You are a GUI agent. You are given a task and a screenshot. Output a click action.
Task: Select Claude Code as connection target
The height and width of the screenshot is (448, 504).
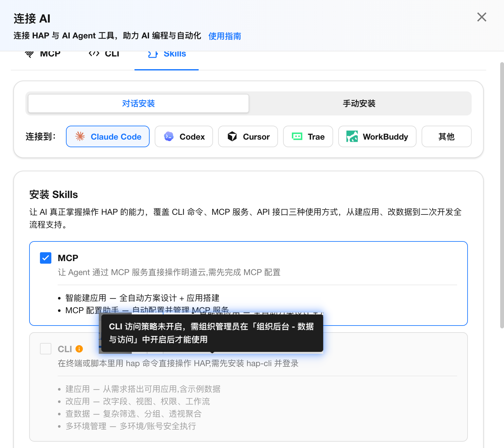click(x=108, y=136)
